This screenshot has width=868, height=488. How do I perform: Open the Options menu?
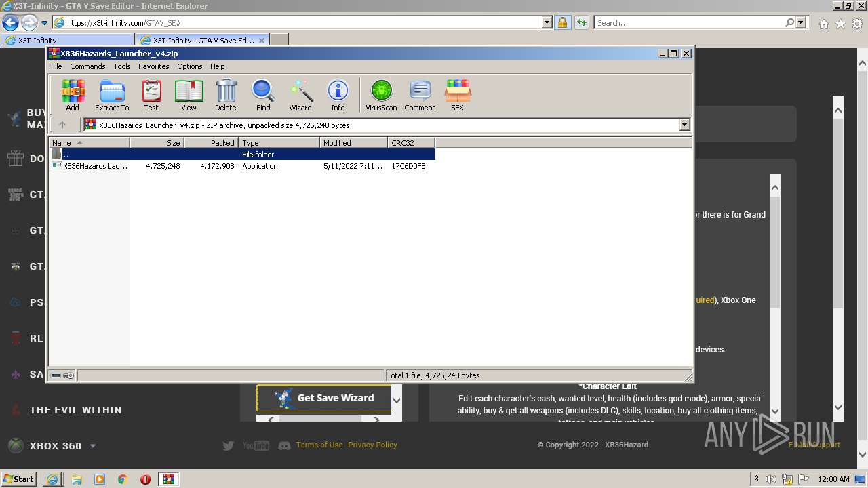(190, 66)
